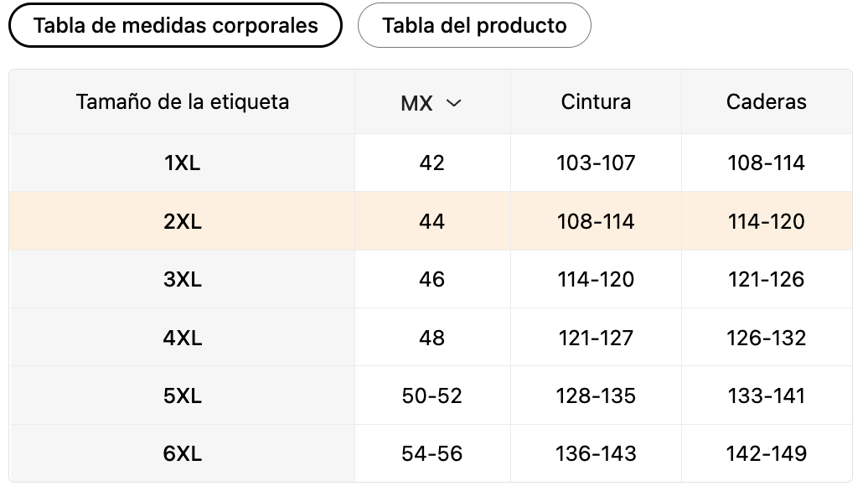
Task: Click hips value 142-149
Action: [766, 453]
